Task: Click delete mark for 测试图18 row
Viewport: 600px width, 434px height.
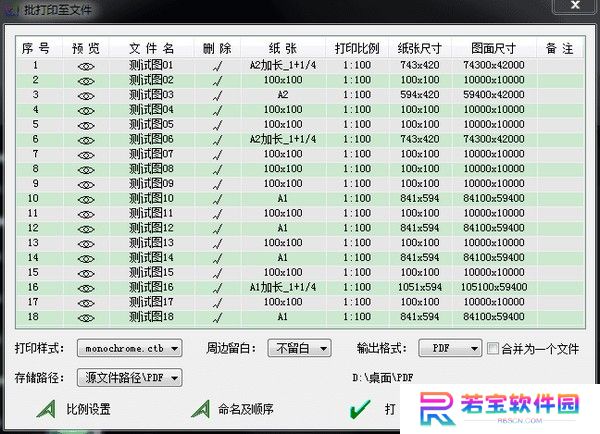Action: [217, 318]
